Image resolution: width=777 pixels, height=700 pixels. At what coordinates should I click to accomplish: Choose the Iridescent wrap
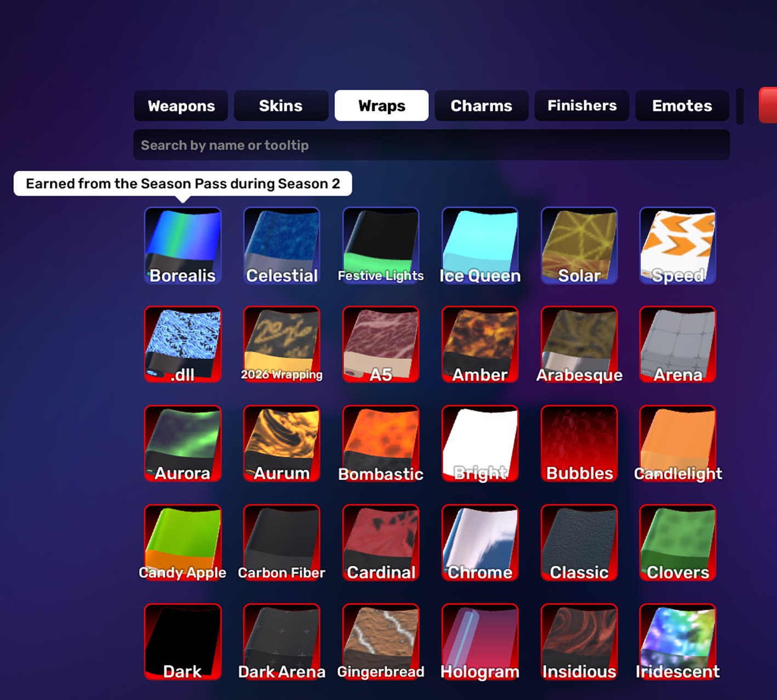678,642
